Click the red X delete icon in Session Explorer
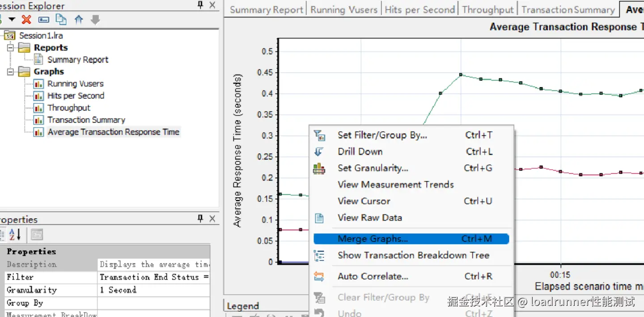Image resolution: width=644 pixels, height=317 pixels. tap(26, 20)
